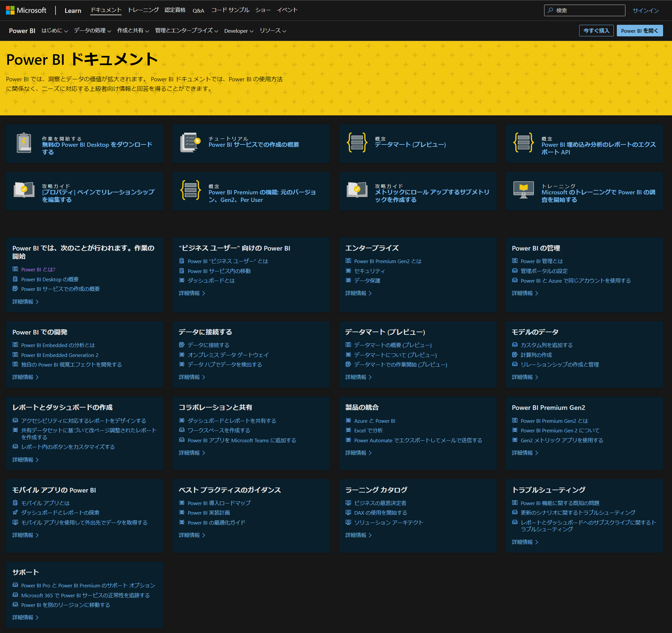Click the tutorial checklist icon
The image size is (672, 633).
point(190,143)
